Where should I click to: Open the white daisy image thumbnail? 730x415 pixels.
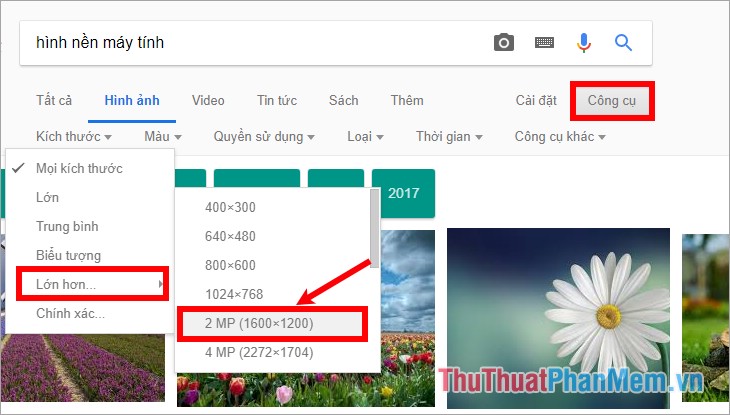pos(558,318)
